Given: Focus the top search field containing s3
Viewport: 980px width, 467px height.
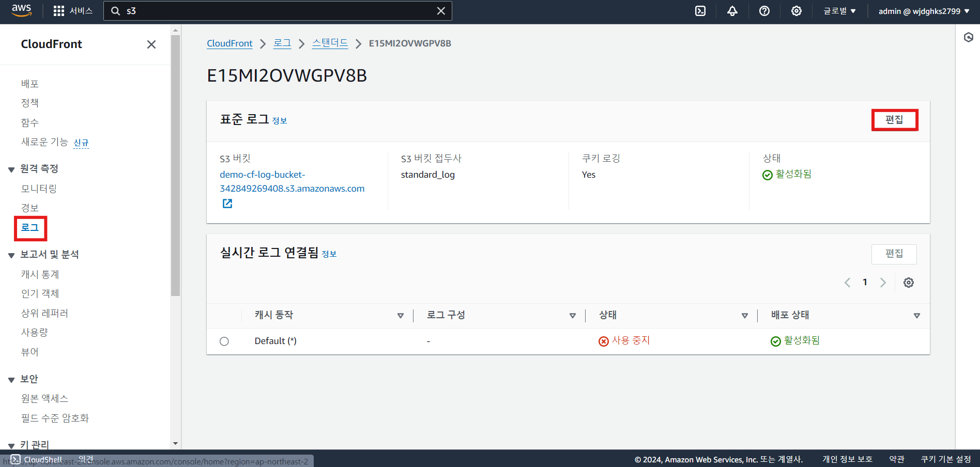Looking at the screenshot, I should point(278,11).
